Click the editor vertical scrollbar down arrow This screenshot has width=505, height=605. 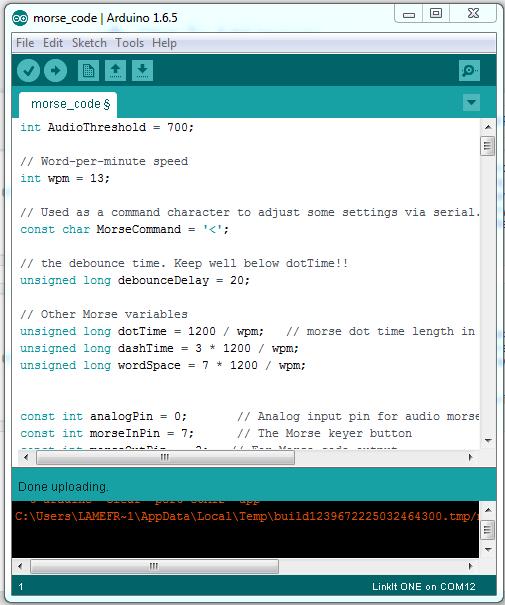click(488, 441)
